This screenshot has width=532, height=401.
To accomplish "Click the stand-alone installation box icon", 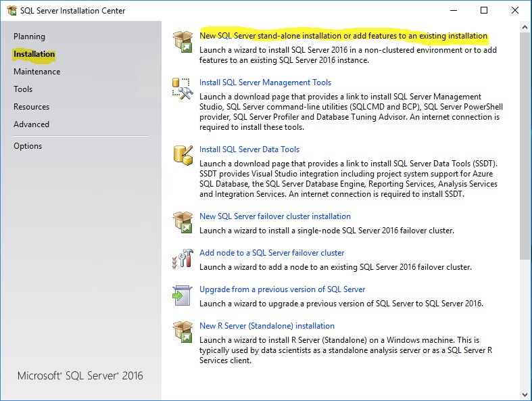I will coord(183,42).
